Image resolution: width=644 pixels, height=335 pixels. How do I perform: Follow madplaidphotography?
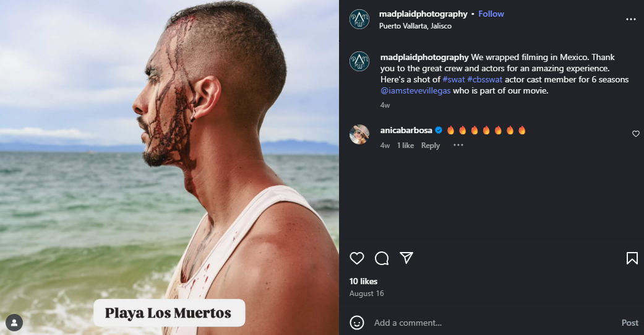pyautogui.click(x=491, y=14)
